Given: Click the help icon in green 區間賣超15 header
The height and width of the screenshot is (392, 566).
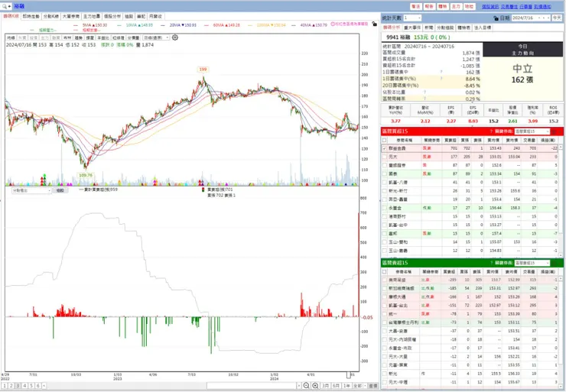Looking at the screenshot, I should tap(491, 263).
